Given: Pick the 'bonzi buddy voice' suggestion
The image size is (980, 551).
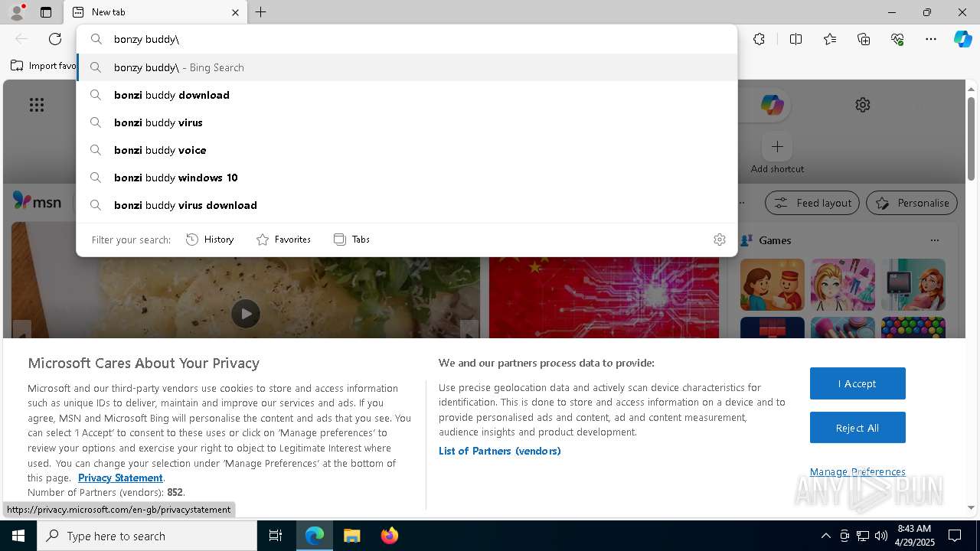Looking at the screenshot, I should tap(407, 150).
